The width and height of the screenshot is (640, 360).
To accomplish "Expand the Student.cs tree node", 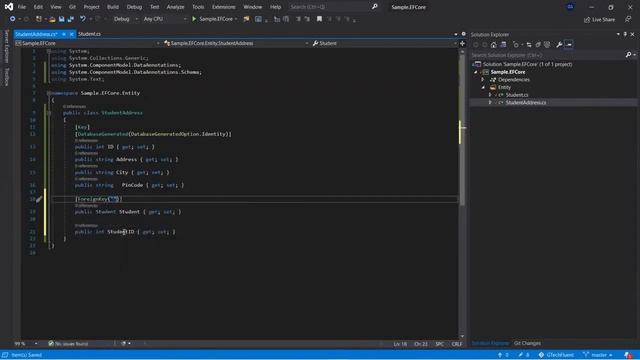I will 490,95.
